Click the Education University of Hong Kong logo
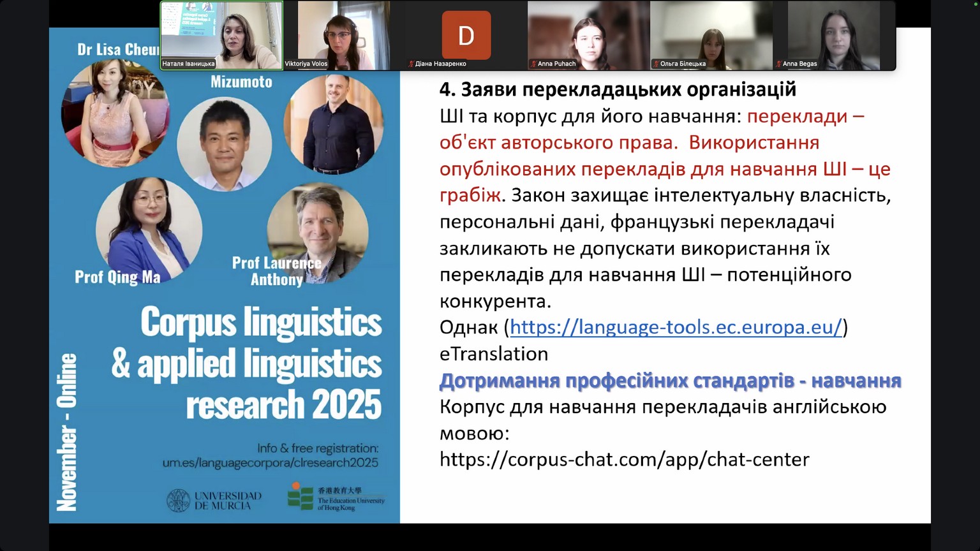The width and height of the screenshot is (980, 551). click(x=336, y=497)
